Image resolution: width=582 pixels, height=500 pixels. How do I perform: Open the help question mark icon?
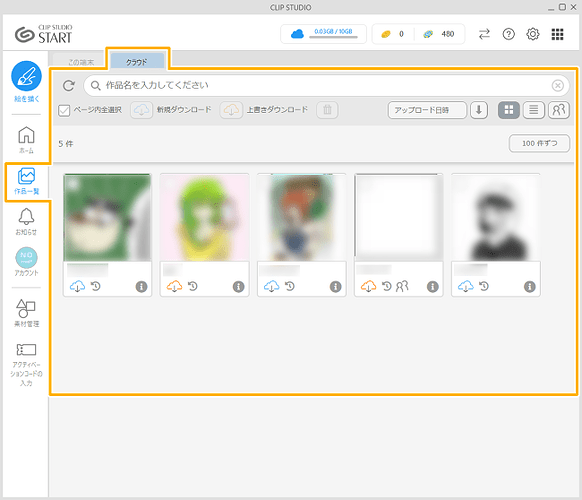509,34
